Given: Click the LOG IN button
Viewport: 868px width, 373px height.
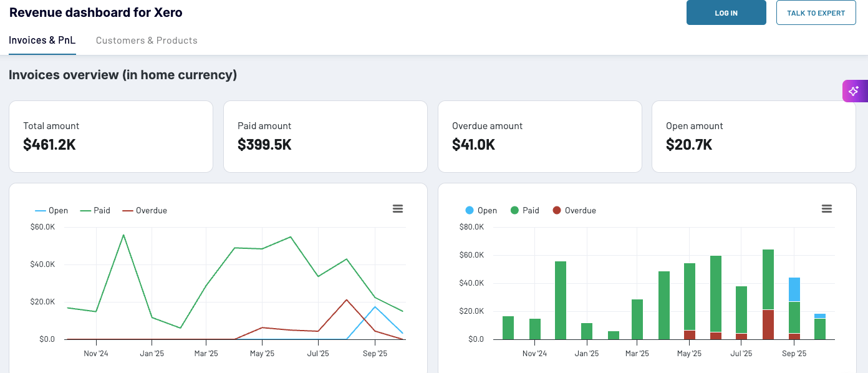Looking at the screenshot, I should pyautogui.click(x=726, y=12).
